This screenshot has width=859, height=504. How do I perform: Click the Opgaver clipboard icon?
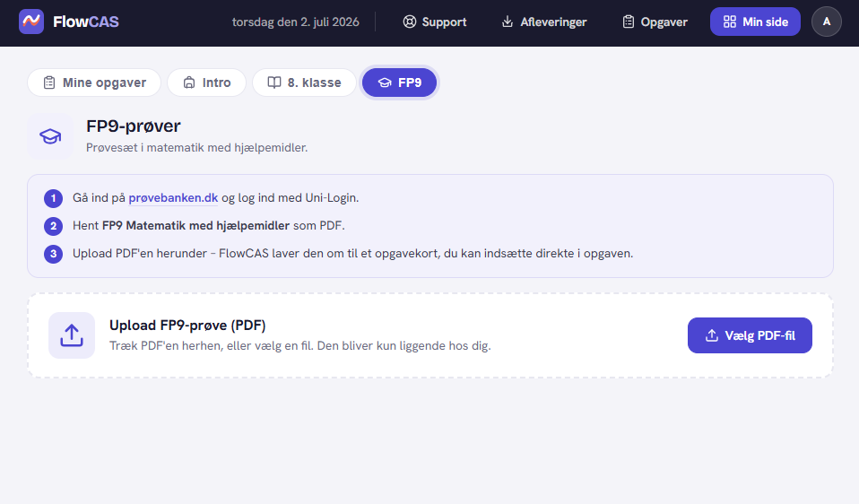pyautogui.click(x=629, y=22)
